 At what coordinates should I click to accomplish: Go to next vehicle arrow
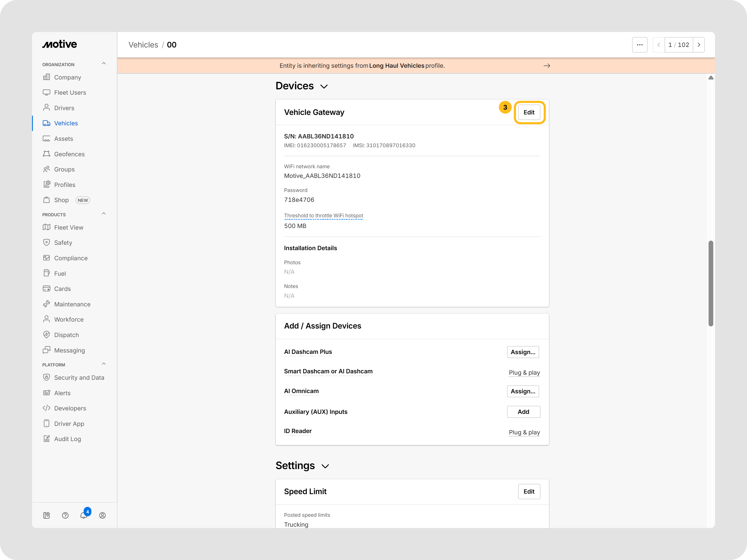click(699, 45)
